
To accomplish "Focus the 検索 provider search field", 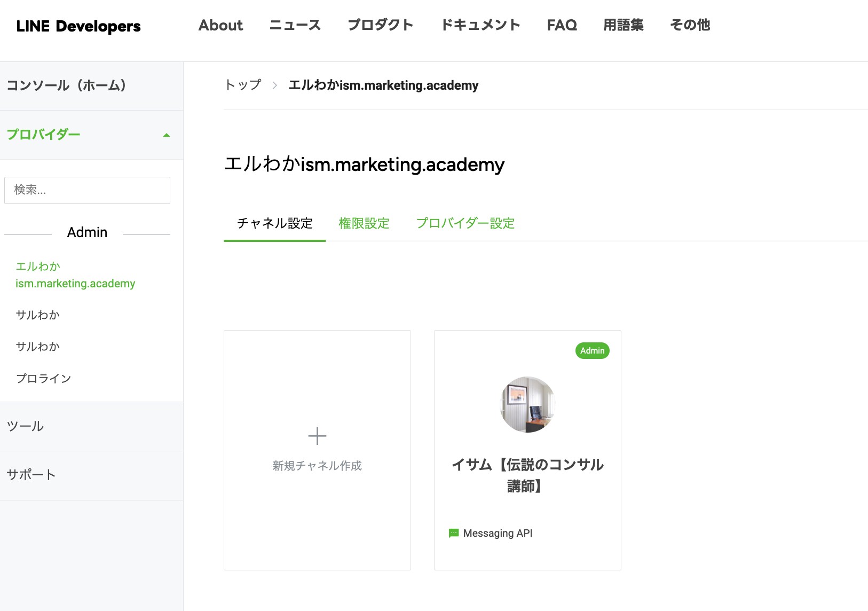I will tap(87, 190).
